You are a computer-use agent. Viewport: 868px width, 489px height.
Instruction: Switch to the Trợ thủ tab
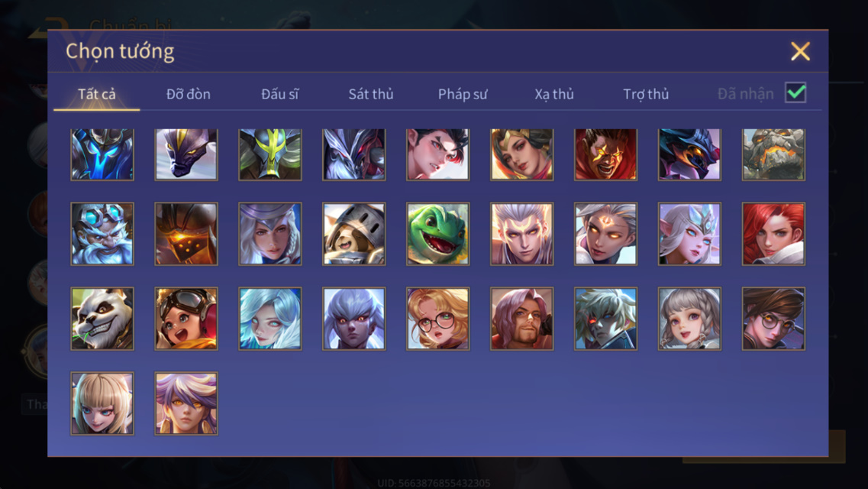point(646,94)
